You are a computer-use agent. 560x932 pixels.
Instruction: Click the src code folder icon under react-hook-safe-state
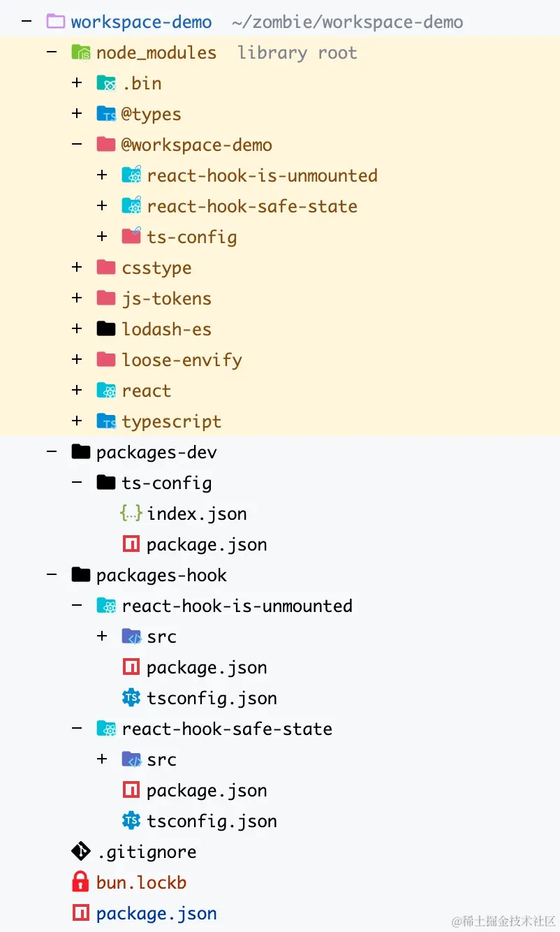click(x=132, y=759)
